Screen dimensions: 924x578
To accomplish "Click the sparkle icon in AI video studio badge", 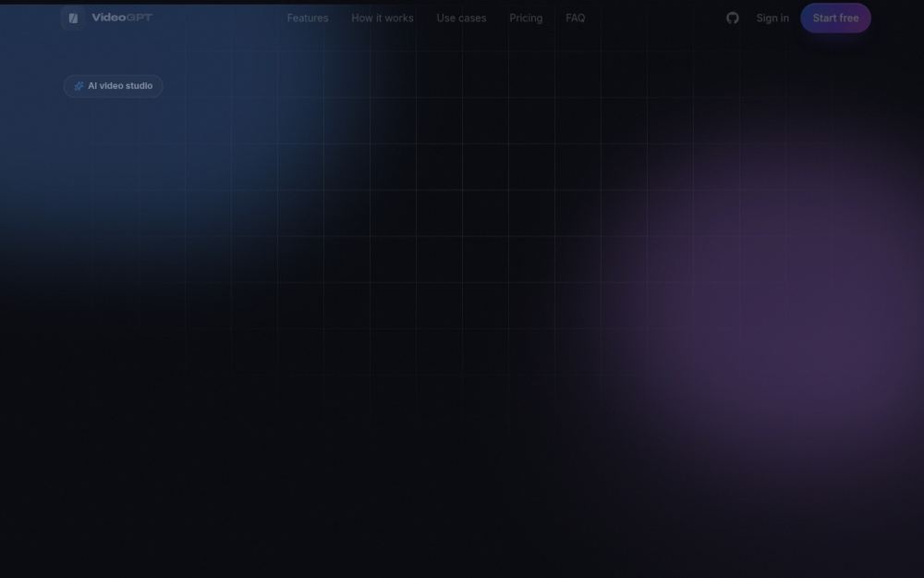I will click(x=79, y=86).
